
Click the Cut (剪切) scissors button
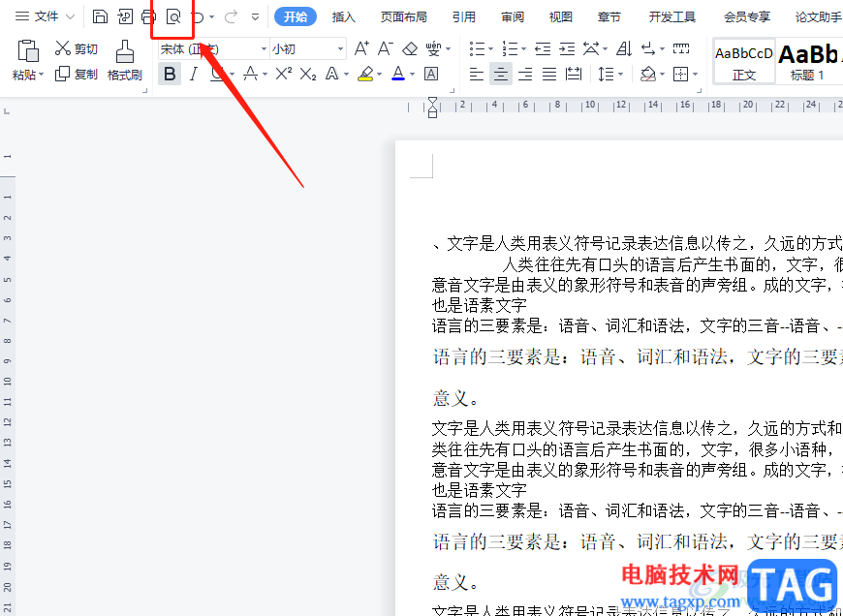tap(77, 49)
